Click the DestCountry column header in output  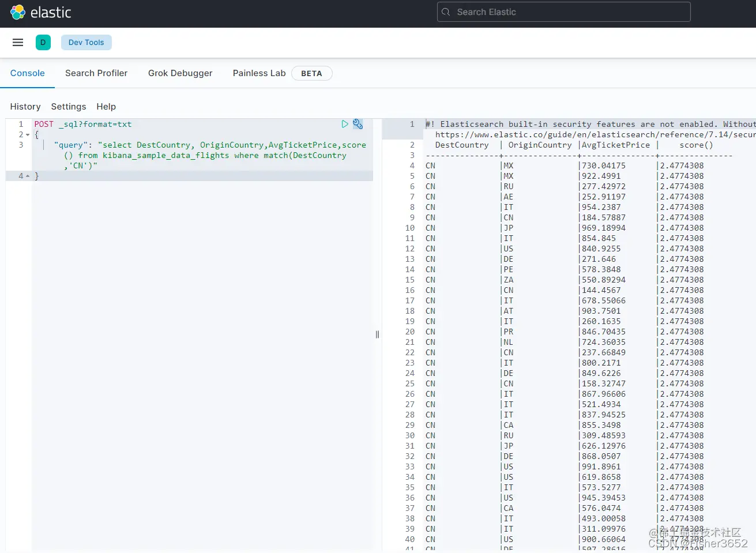[462, 145]
